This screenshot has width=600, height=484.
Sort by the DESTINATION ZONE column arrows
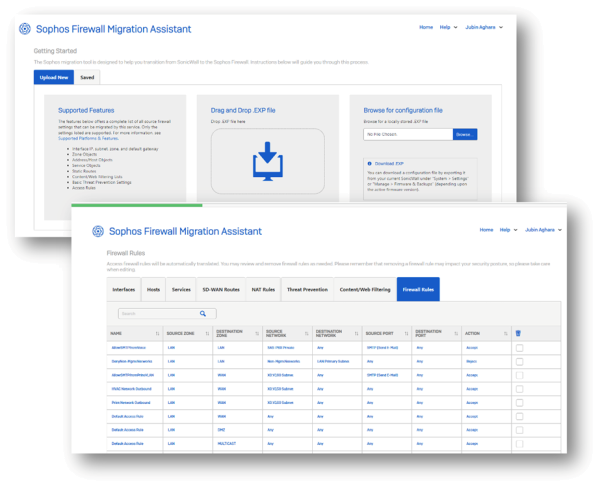pyautogui.click(x=257, y=334)
